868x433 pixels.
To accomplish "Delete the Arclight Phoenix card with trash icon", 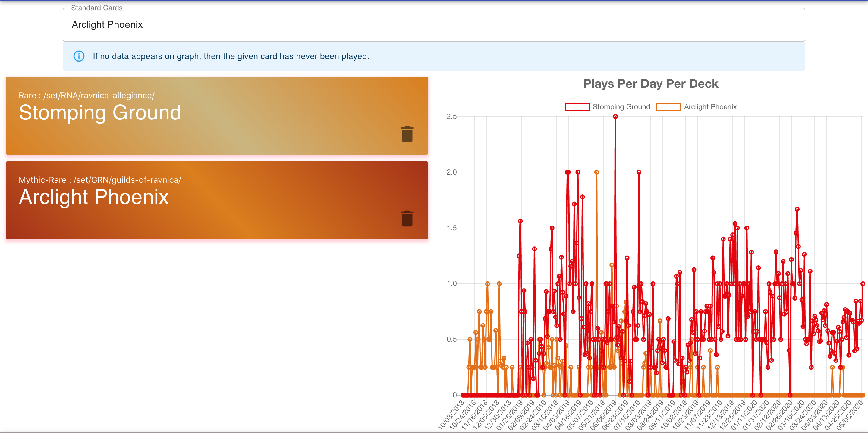I will [x=407, y=219].
